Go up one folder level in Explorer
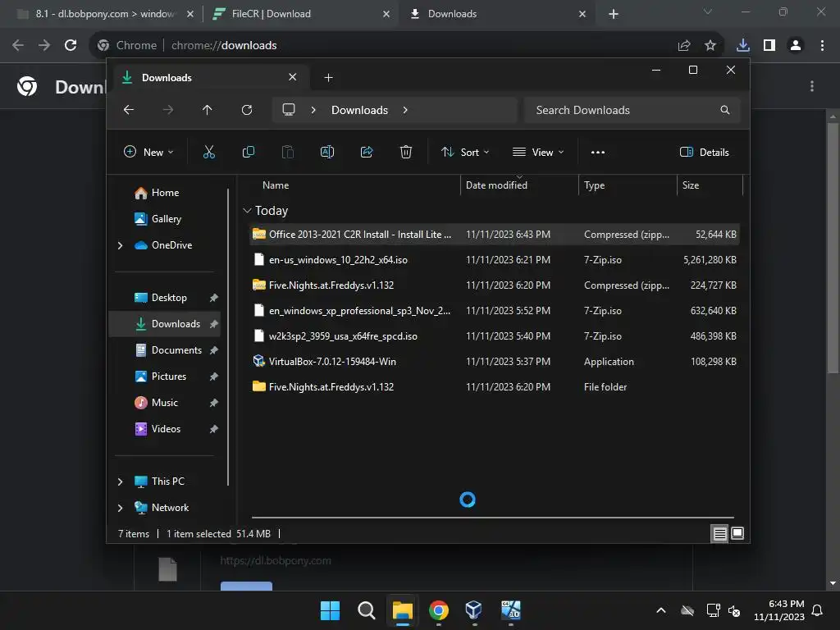Image resolution: width=840 pixels, height=630 pixels. pos(208,110)
